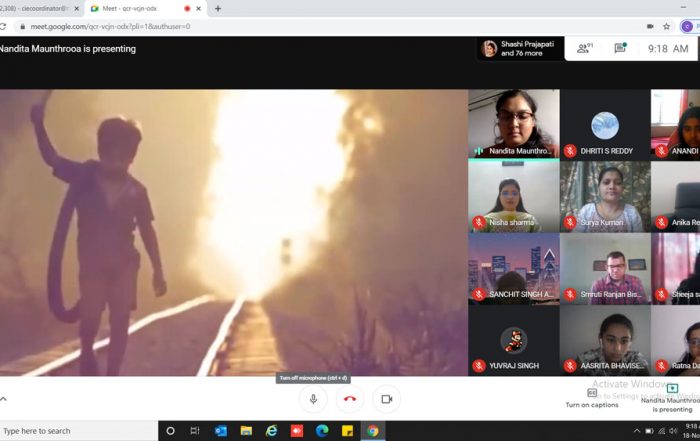The width and height of the screenshot is (700, 441).
Task: Select YUVRAJ SINGH participant tile
Action: (513, 341)
